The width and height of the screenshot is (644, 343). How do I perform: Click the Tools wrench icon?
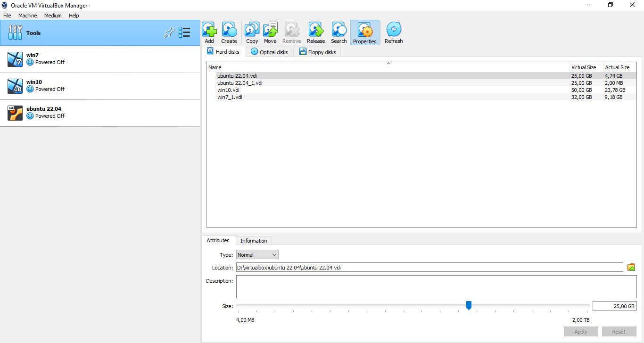point(15,33)
